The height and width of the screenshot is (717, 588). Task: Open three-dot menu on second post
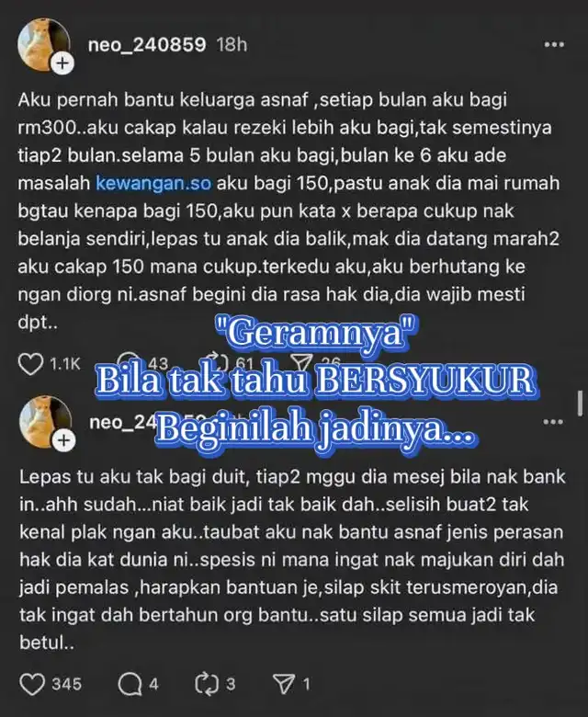[553, 422]
